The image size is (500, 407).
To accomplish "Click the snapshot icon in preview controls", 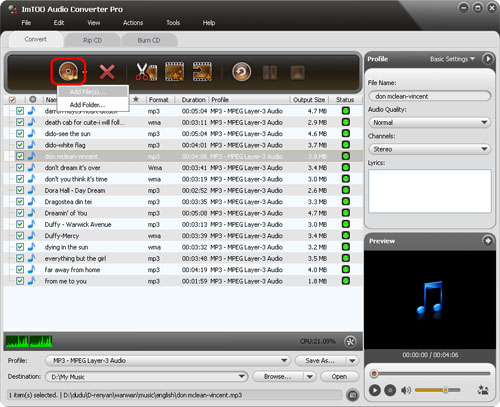I will point(483,390).
